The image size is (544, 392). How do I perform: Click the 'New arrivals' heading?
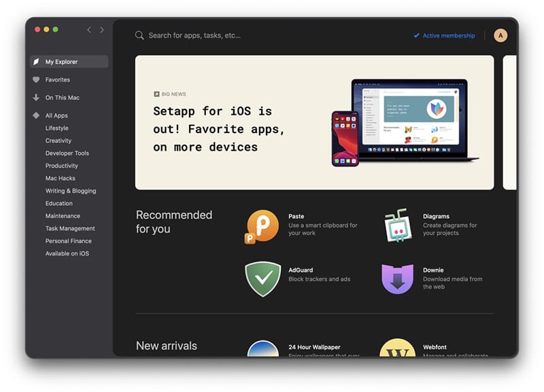167,346
